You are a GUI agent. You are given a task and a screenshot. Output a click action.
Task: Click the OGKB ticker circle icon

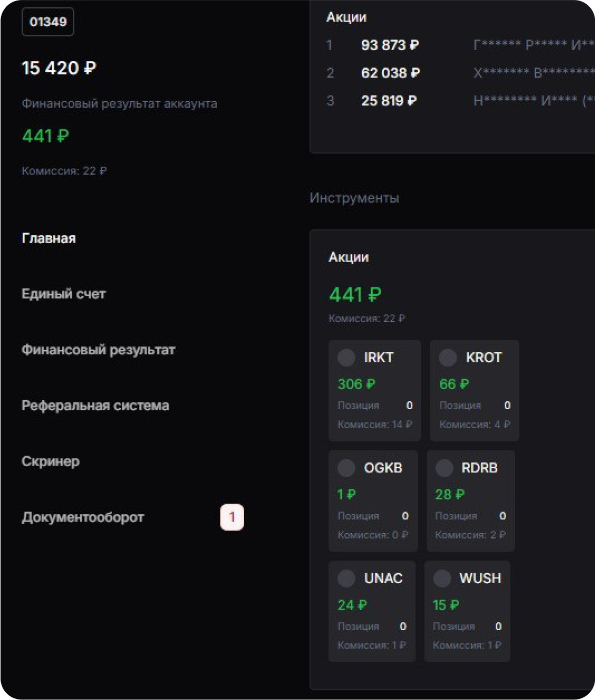pyautogui.click(x=346, y=468)
